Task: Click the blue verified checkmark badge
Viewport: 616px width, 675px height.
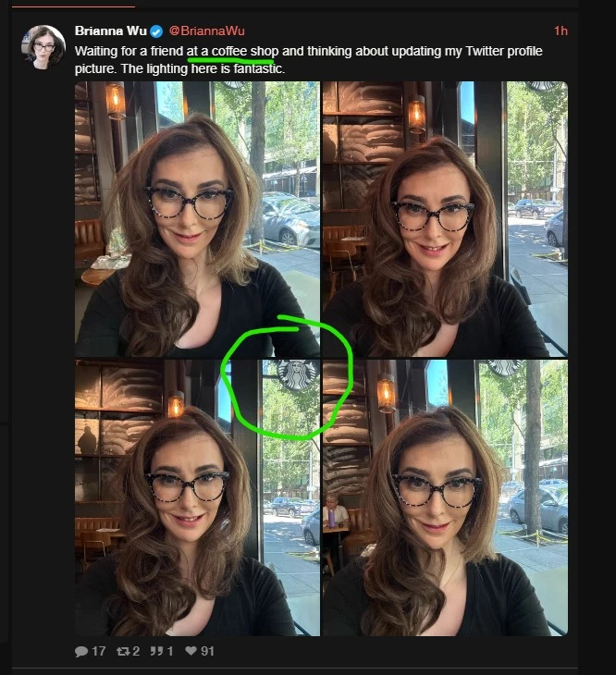Action: 156,31
